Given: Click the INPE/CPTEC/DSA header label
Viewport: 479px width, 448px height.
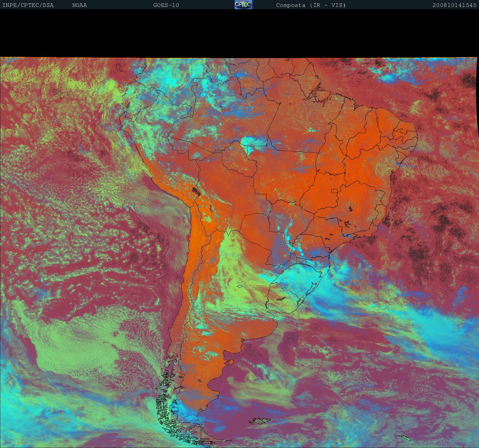Looking at the screenshot, I should [28, 5].
